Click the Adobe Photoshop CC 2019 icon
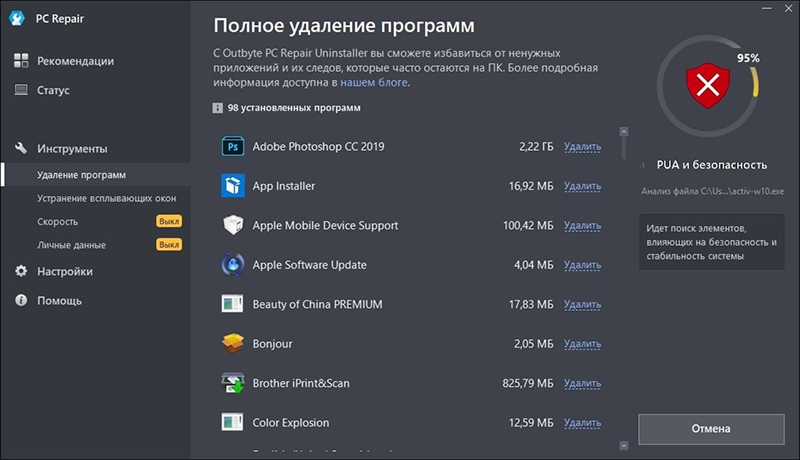Viewport: 800px width, 460px height. pyautogui.click(x=233, y=146)
